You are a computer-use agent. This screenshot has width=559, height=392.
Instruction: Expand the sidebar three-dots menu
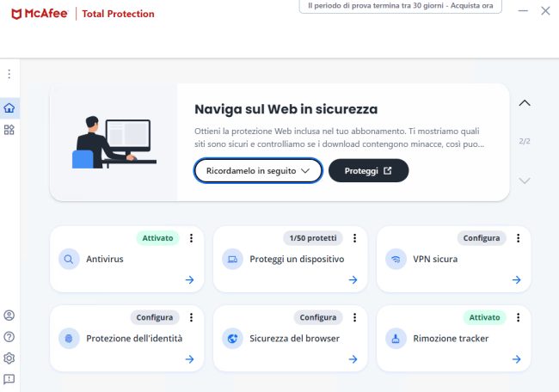9,74
